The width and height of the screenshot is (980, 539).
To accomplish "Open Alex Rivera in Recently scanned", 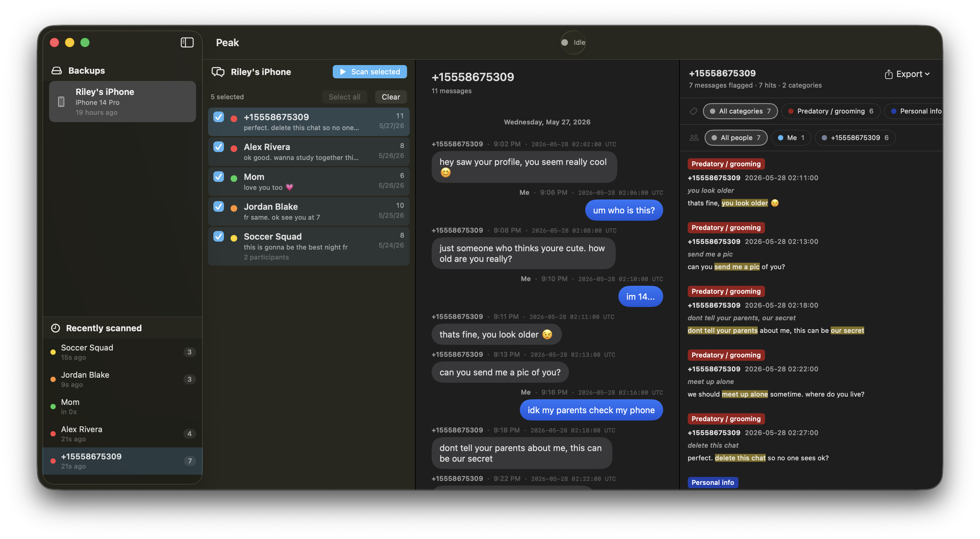I will tap(122, 433).
